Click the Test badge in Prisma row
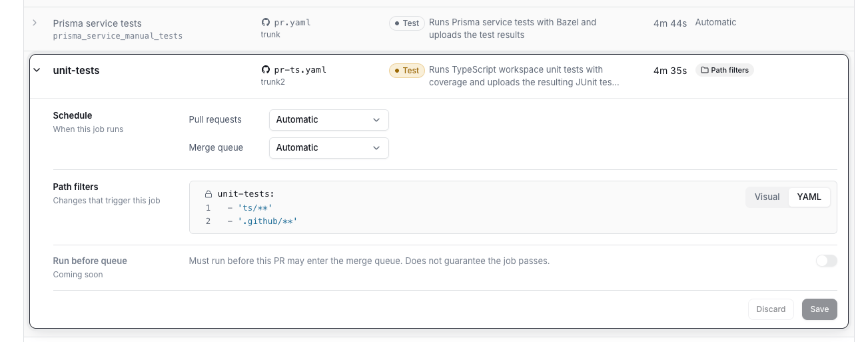The image size is (868, 342). [x=406, y=23]
